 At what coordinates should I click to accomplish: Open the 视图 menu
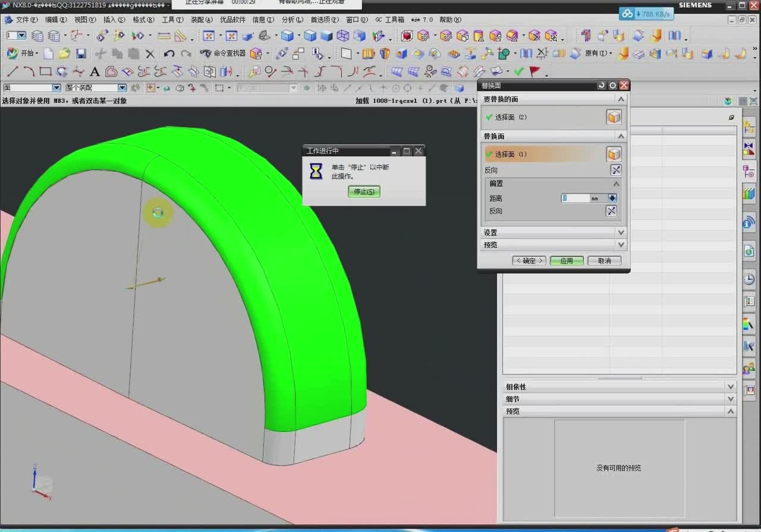tap(85, 20)
